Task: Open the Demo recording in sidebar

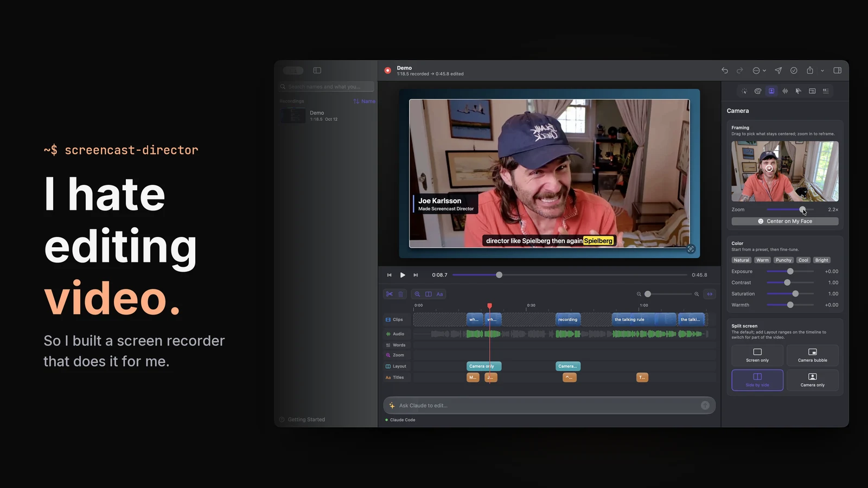Action: click(x=325, y=115)
